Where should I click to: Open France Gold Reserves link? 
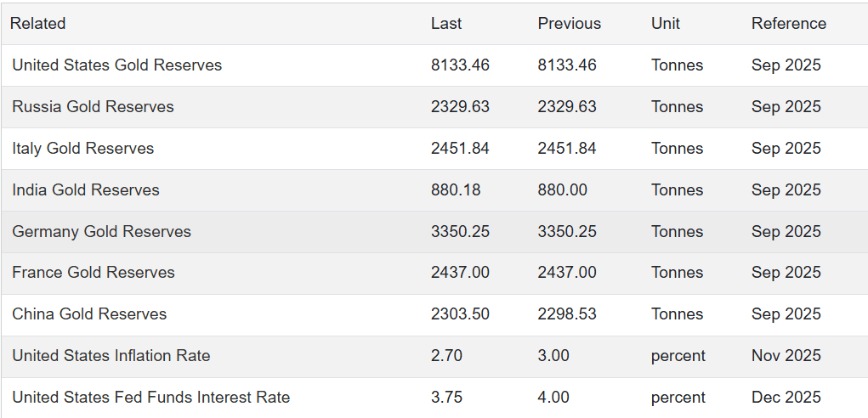click(93, 273)
